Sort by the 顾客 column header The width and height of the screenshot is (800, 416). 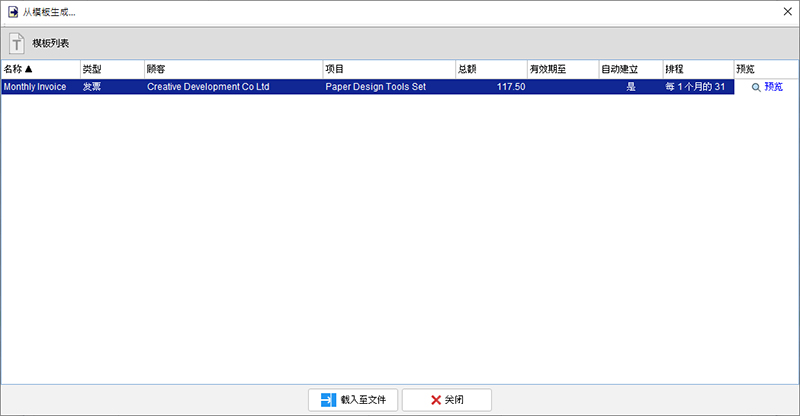234,69
